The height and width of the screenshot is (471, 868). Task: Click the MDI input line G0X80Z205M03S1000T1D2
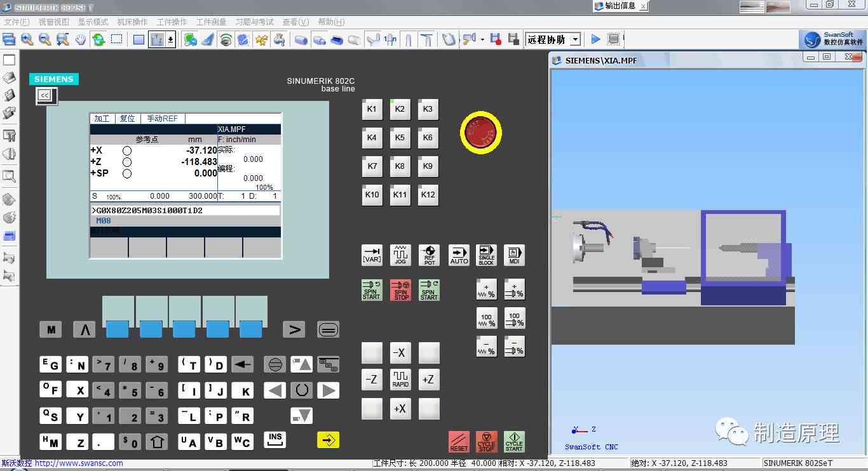click(185, 210)
